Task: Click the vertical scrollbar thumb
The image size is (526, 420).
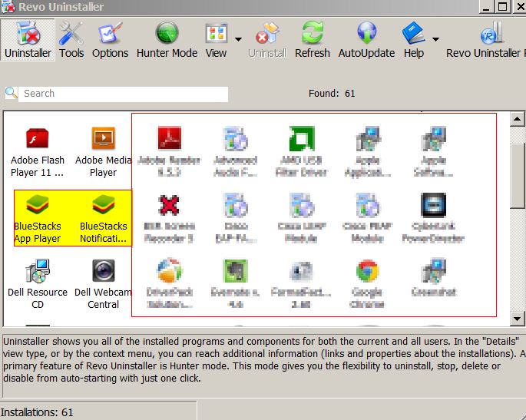Action: click(518, 175)
